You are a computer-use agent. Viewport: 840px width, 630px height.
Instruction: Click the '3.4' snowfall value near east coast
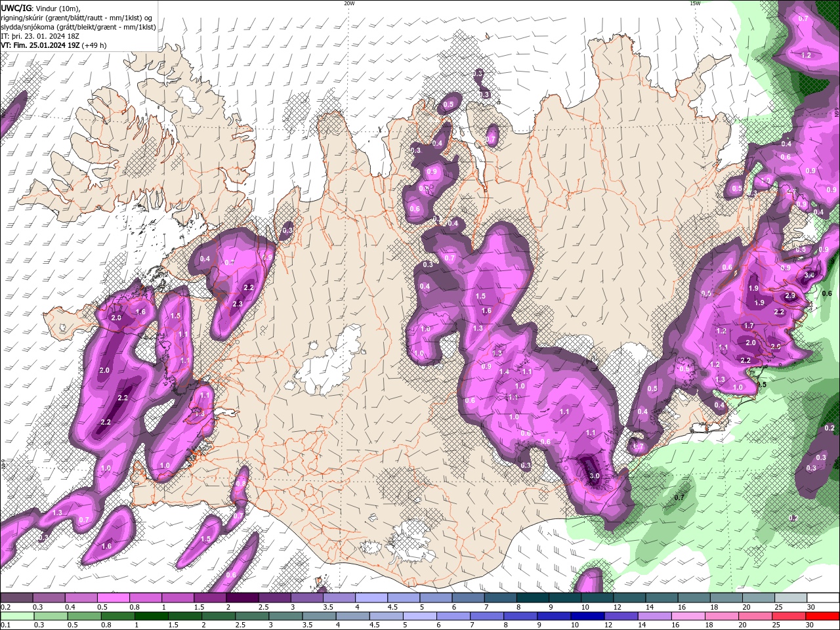(x=809, y=275)
